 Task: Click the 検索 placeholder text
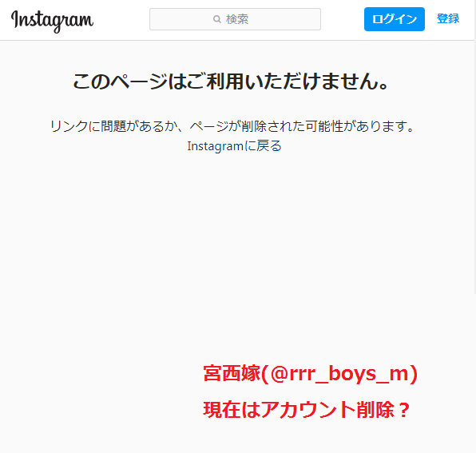pyautogui.click(x=236, y=19)
